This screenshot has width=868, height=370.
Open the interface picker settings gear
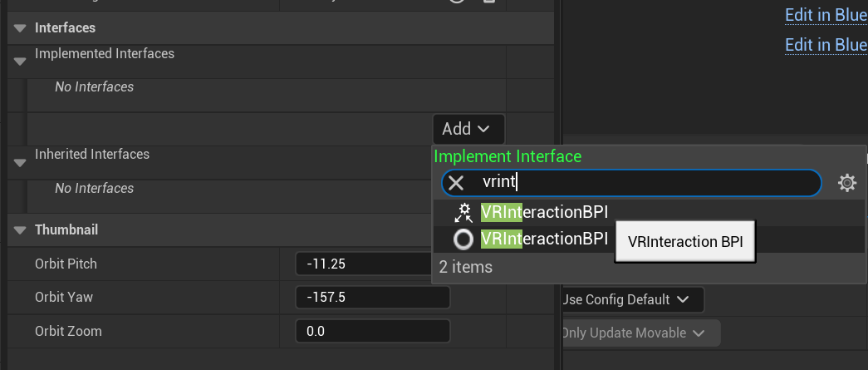pos(846,183)
